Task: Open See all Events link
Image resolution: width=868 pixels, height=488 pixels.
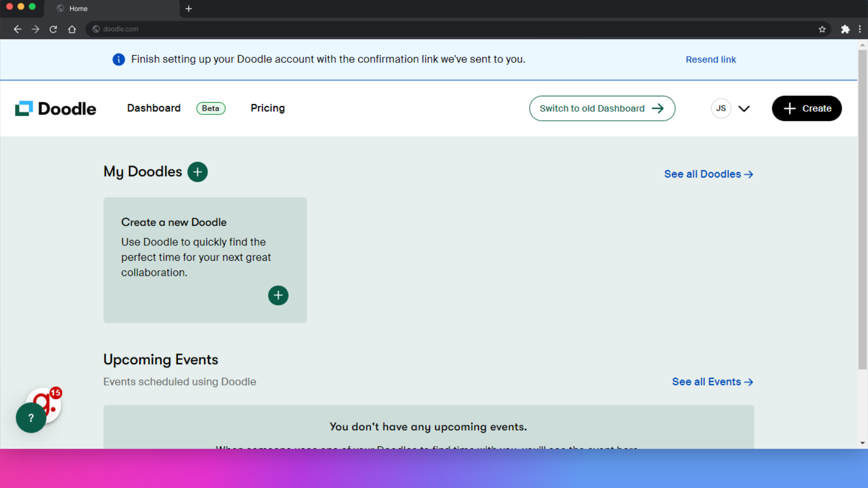Action: coord(712,382)
